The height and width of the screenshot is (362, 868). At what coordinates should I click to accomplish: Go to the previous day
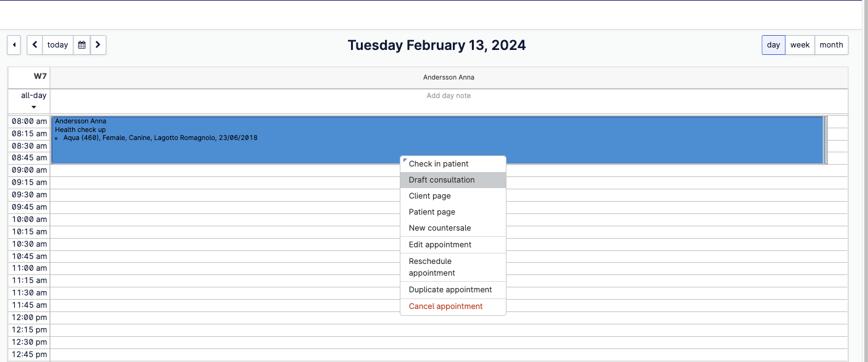point(35,45)
